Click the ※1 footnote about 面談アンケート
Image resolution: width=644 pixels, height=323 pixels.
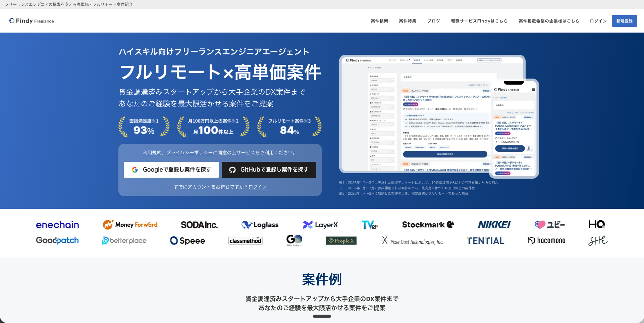tap(419, 183)
